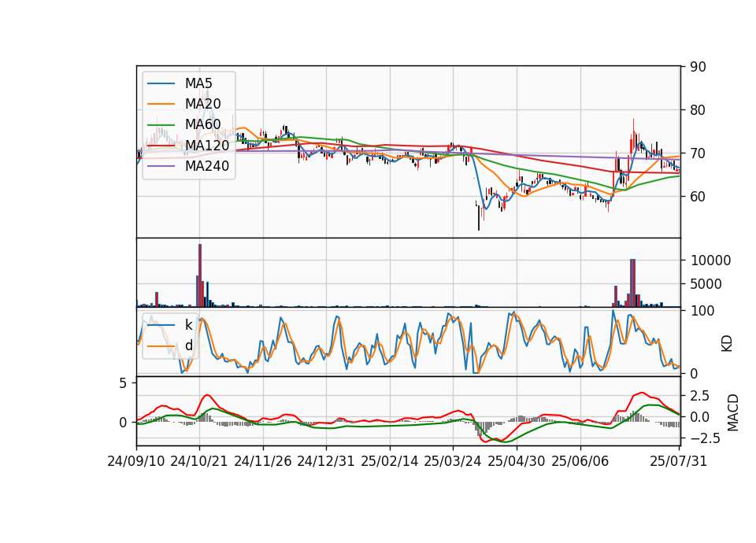Click the MA240 legend label
The height and width of the screenshot is (543, 756).
[x=207, y=166]
